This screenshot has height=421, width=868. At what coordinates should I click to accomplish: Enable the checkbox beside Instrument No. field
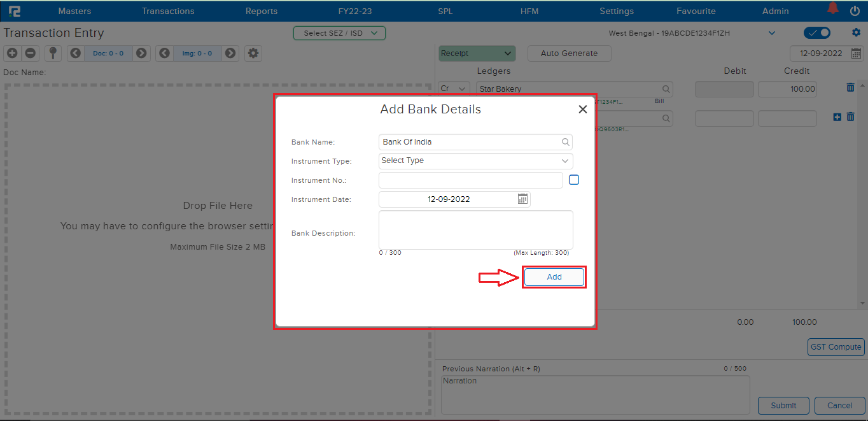[x=573, y=180]
